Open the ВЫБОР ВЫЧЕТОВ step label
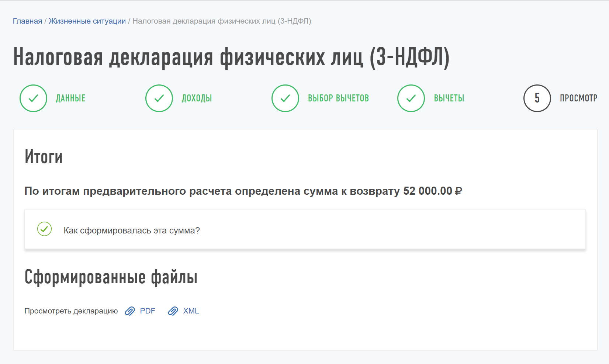Screen dimensions: 609x364 [338, 98]
